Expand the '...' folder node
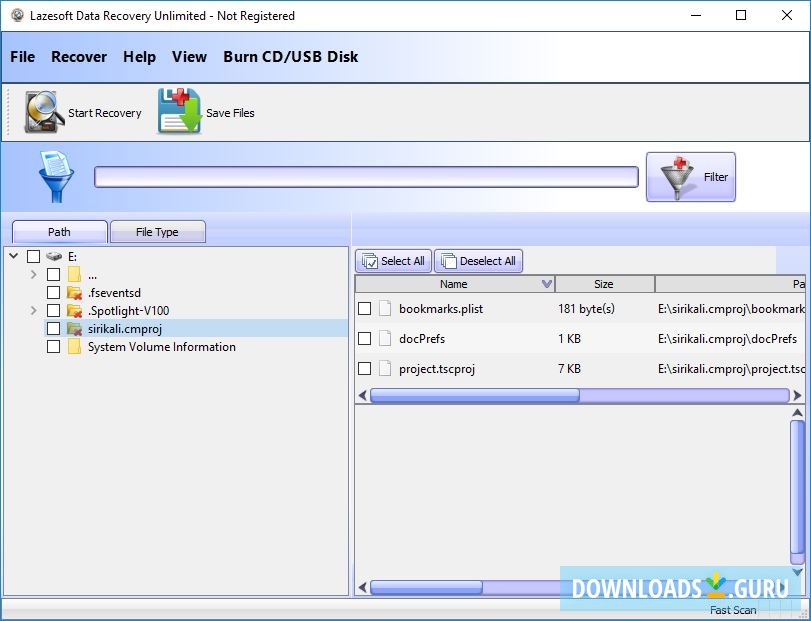This screenshot has width=811, height=621. (x=34, y=275)
